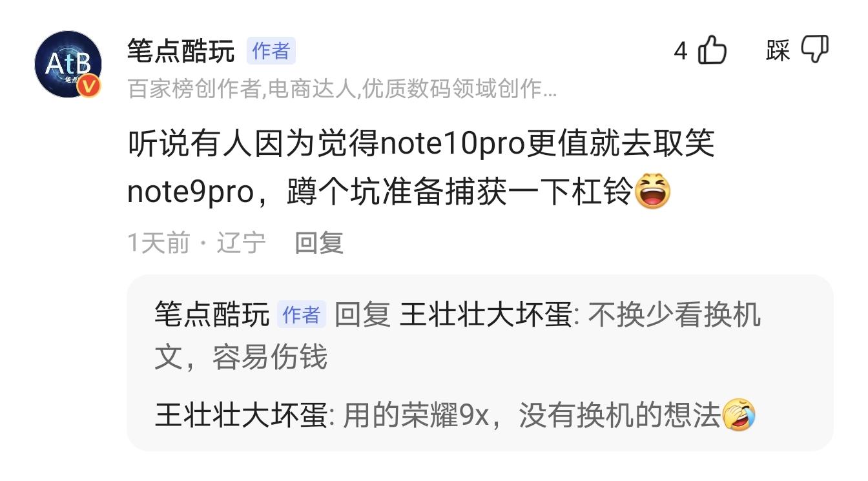Tap the crying-laughing emoji in reply

[739, 415]
